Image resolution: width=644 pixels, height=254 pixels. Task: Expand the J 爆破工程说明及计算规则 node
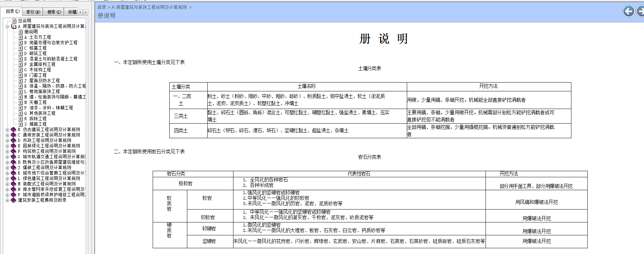(x=7, y=168)
